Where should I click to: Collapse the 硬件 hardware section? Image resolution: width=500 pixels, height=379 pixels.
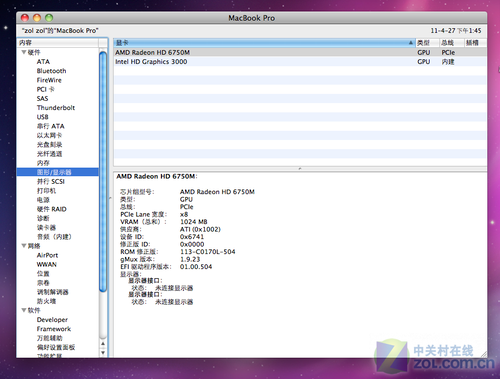[24, 52]
